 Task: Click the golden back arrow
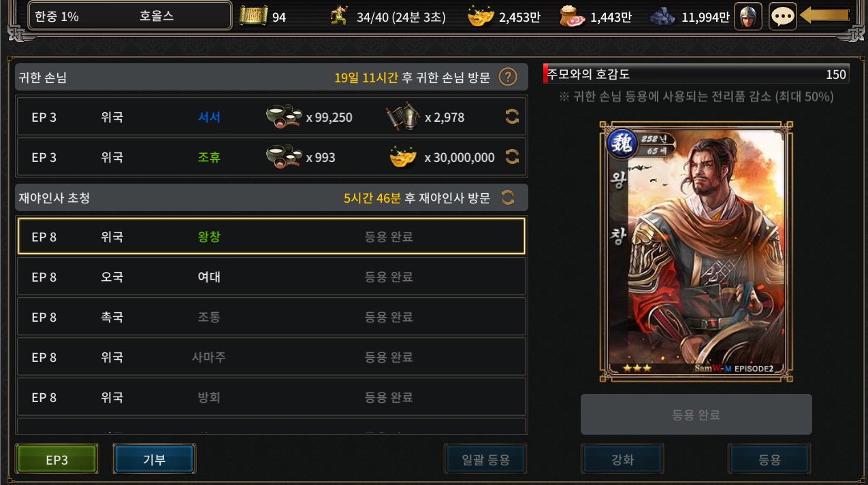[x=824, y=16]
